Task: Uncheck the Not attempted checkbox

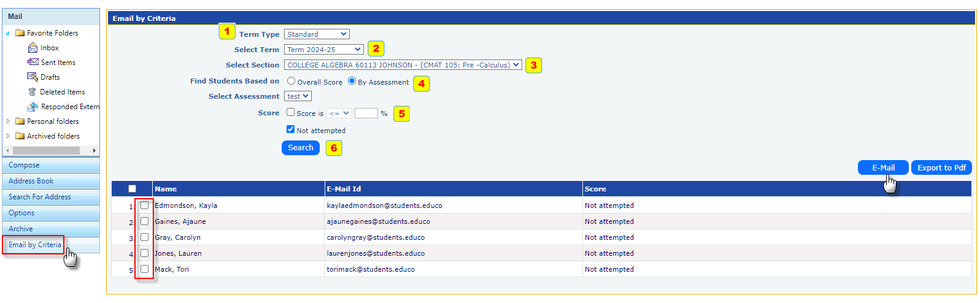Action: [291, 129]
